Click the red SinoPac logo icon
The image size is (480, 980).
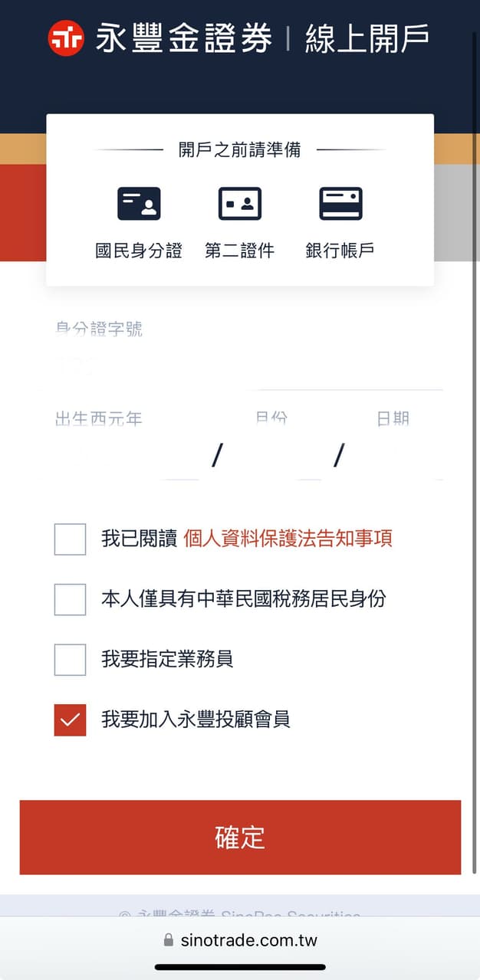(64, 37)
